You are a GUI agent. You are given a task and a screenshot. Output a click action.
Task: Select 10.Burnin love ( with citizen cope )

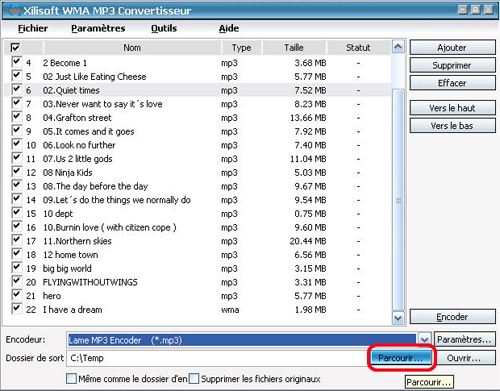click(197, 227)
